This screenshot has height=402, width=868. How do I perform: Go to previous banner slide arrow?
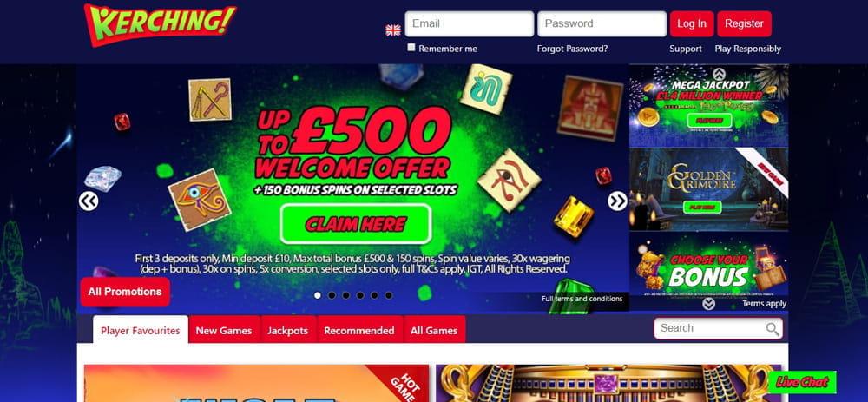click(89, 201)
